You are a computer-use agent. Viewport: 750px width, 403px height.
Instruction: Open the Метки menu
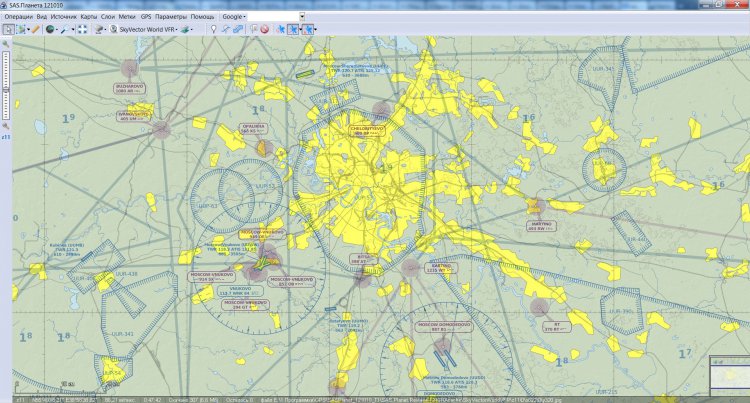tap(127, 17)
